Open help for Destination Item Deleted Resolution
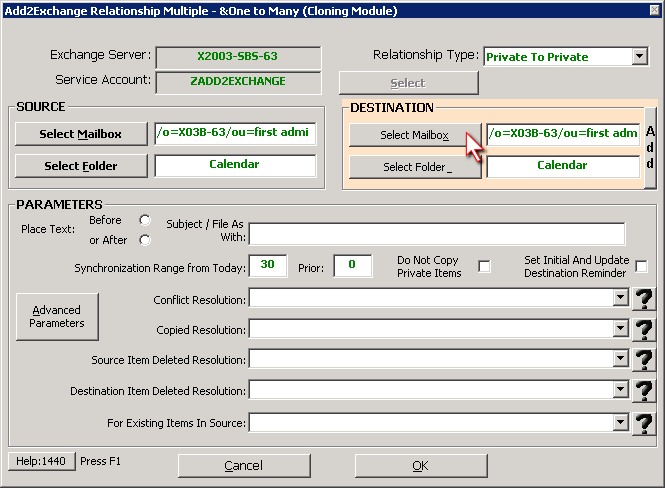The image size is (665, 488). point(644,390)
